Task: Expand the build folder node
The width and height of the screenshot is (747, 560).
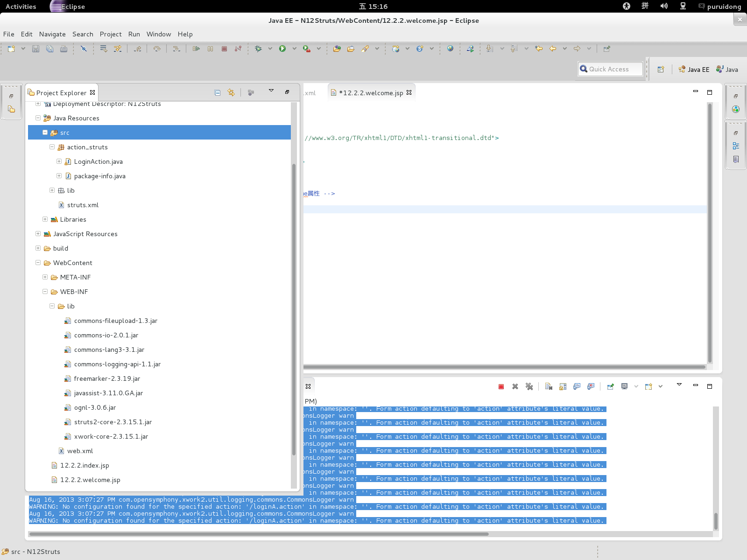Action: point(38,248)
